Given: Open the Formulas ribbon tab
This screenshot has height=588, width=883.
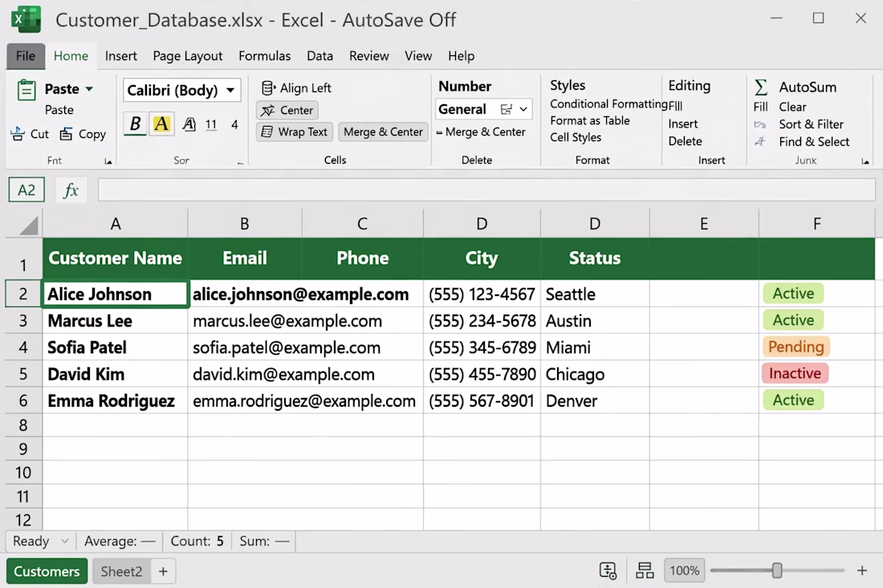Looking at the screenshot, I should (265, 55).
